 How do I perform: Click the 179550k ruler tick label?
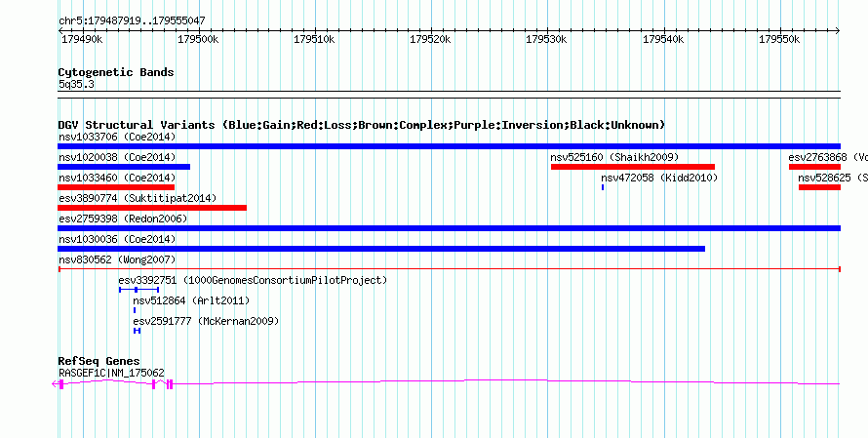(x=779, y=40)
